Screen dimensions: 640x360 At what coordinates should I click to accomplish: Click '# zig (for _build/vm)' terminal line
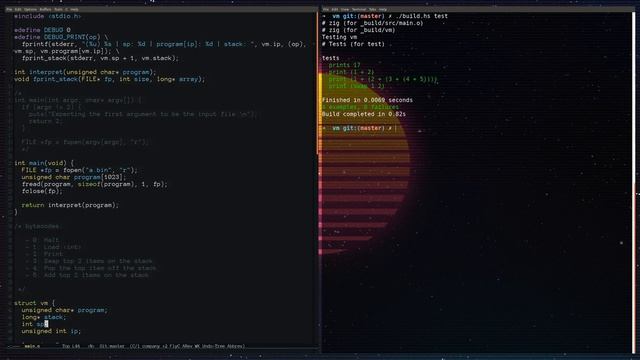358,30
